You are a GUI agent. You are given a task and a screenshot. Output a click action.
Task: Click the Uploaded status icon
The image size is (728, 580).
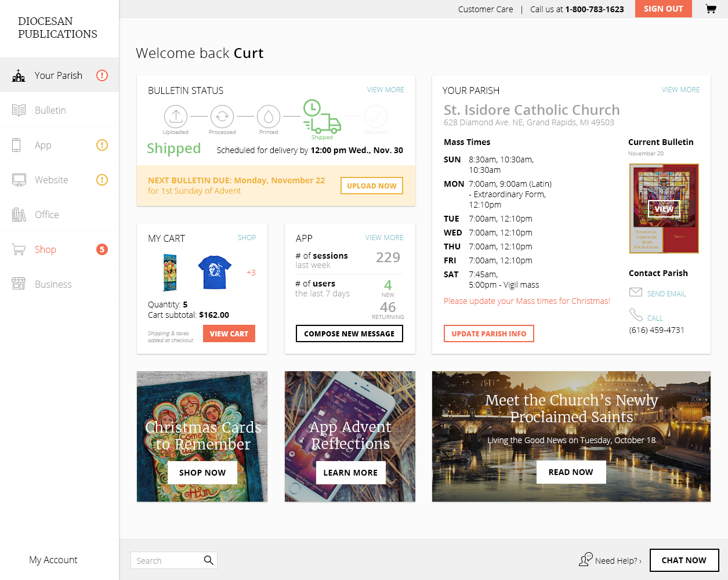[176, 117]
